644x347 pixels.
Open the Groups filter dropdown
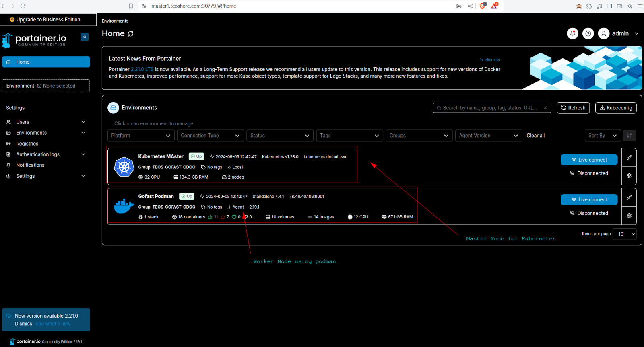point(419,136)
